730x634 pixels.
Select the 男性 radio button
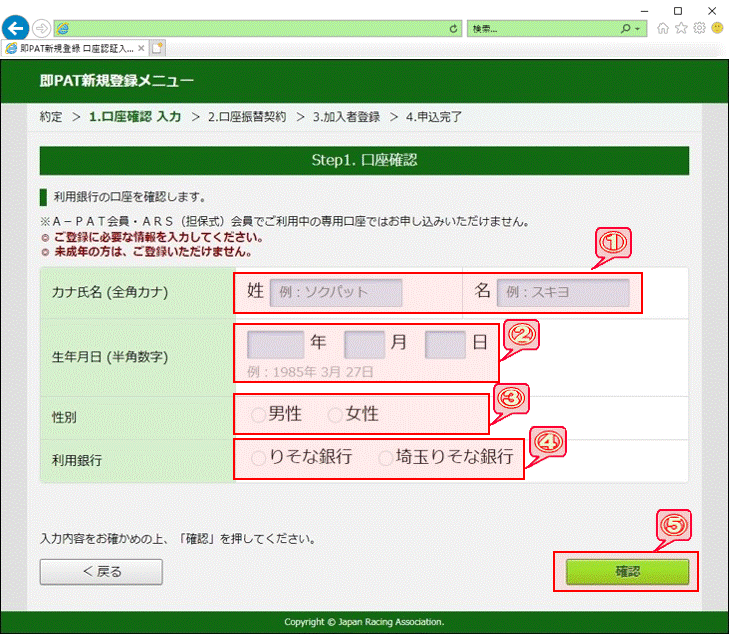point(258,415)
